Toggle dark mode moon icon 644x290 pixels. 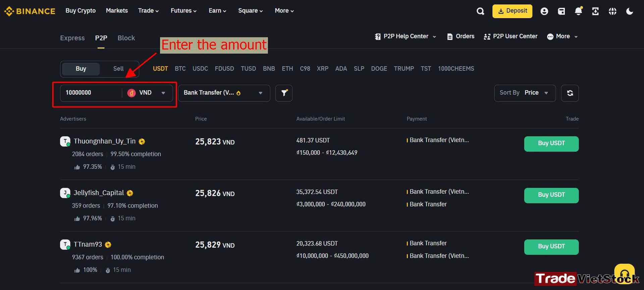pos(630,11)
